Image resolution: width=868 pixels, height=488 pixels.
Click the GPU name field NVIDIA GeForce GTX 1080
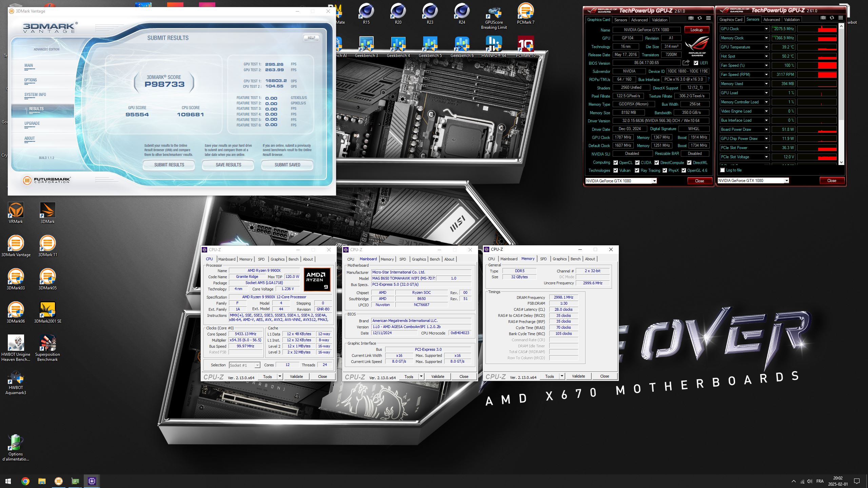[x=646, y=30]
